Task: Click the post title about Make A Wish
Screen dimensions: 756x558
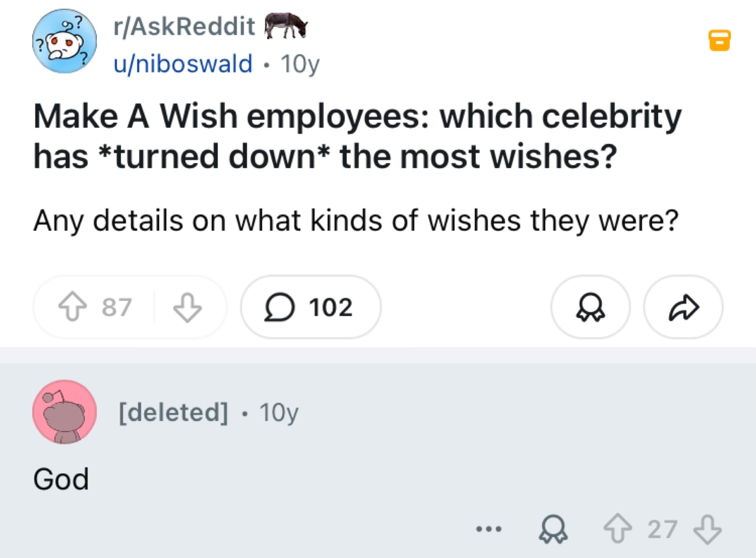Action: point(357,136)
